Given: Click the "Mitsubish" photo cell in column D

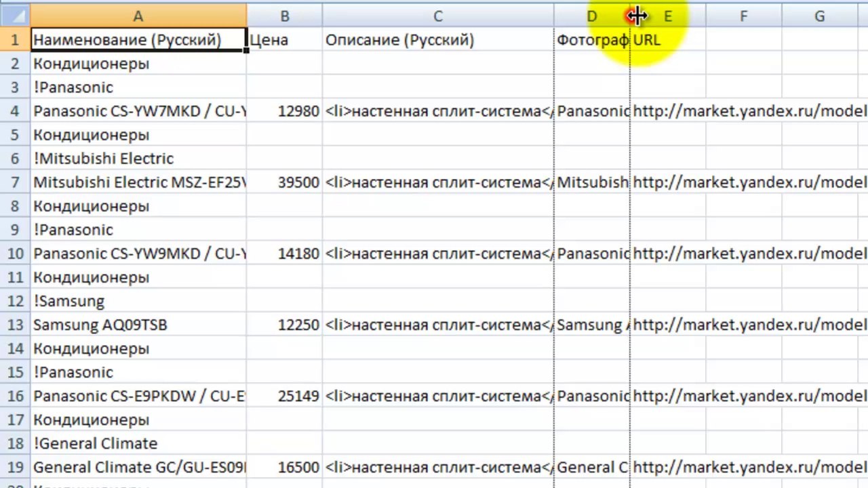Looking at the screenshot, I should (x=592, y=182).
